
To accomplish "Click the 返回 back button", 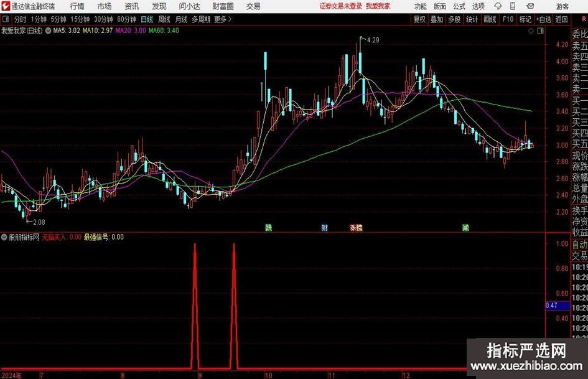I will 561,19.
